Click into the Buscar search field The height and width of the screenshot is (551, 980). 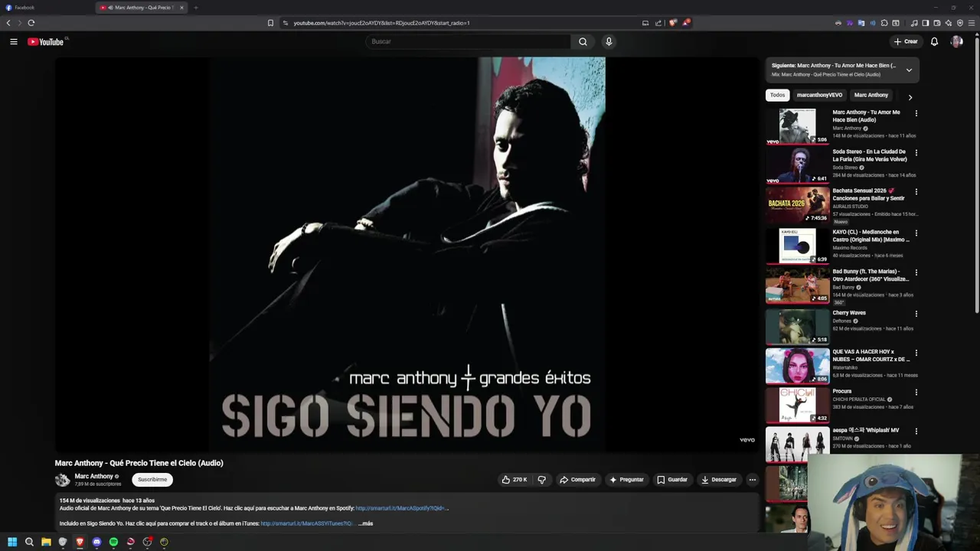pos(469,41)
